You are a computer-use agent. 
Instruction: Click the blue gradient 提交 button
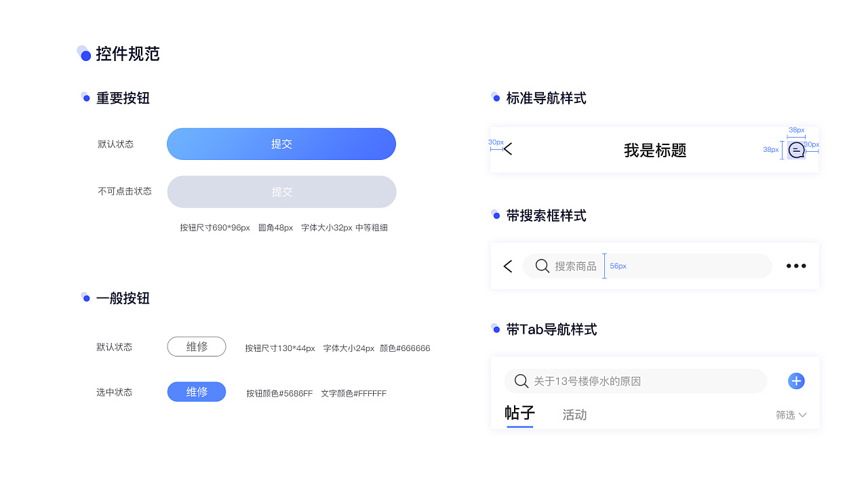[281, 144]
